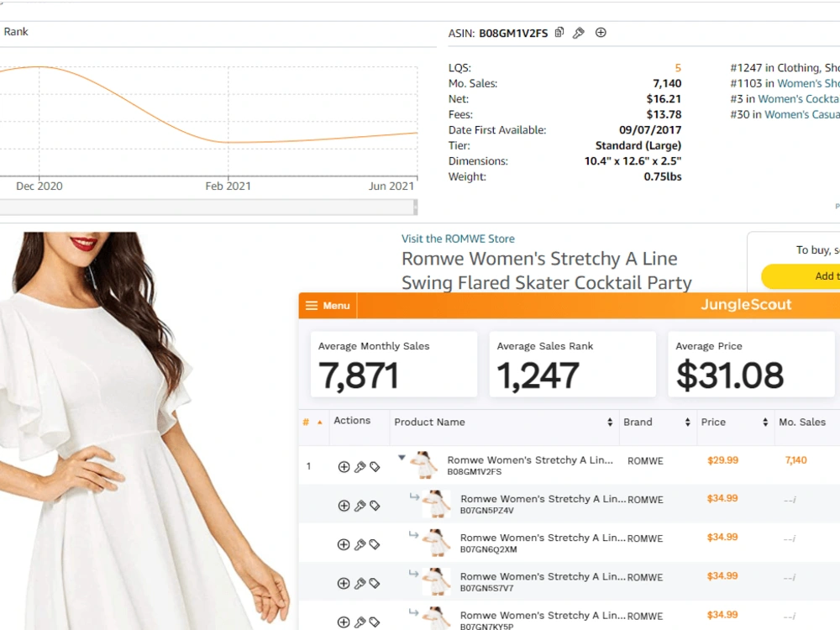Screen dimensions: 840x630
Task: Click the add icon for row B08GM1V2FS
Action: click(x=344, y=467)
